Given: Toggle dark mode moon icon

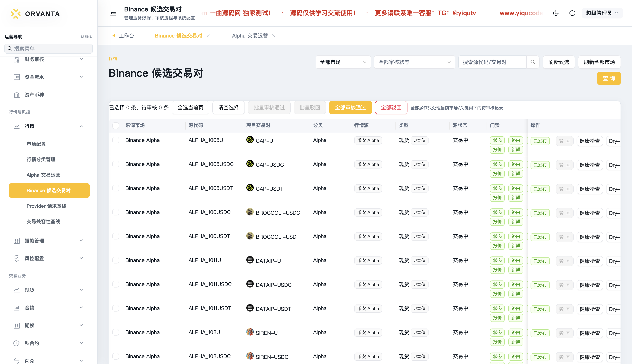Looking at the screenshot, I should [x=556, y=13].
